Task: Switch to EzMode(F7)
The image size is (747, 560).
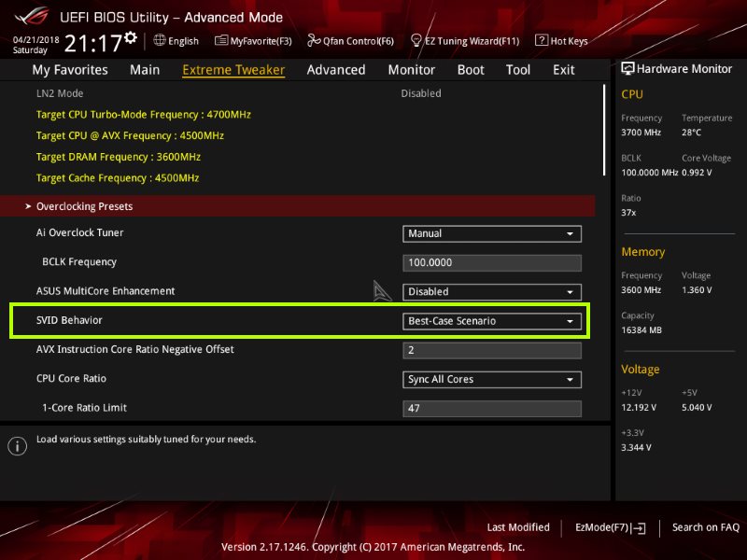Action: point(601,527)
